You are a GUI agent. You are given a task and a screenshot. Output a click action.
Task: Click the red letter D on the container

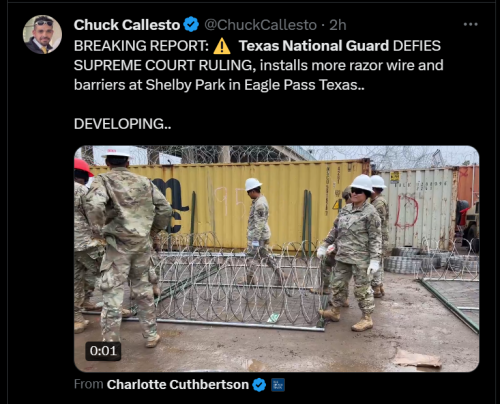coord(407,211)
